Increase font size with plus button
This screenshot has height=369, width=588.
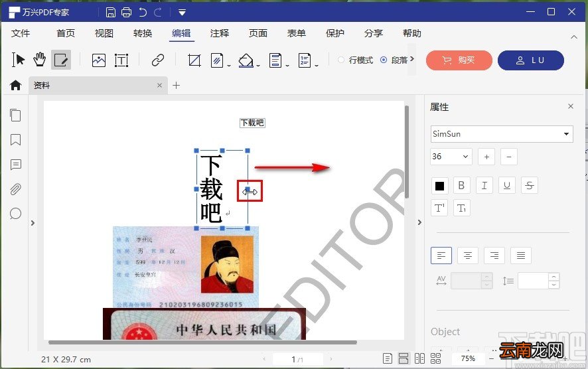(486, 157)
